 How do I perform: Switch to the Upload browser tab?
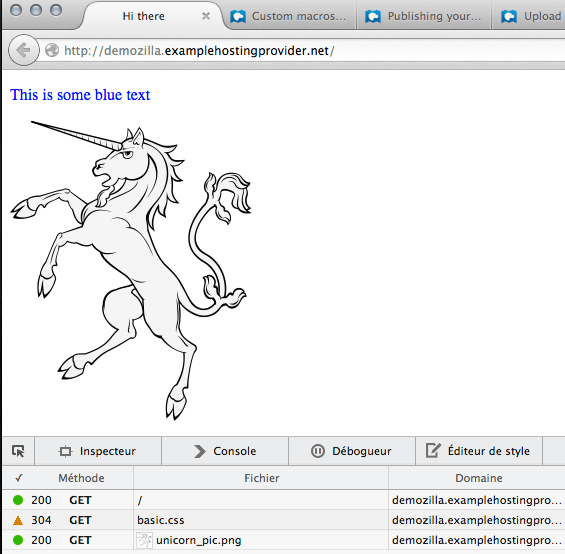[x=529, y=16]
